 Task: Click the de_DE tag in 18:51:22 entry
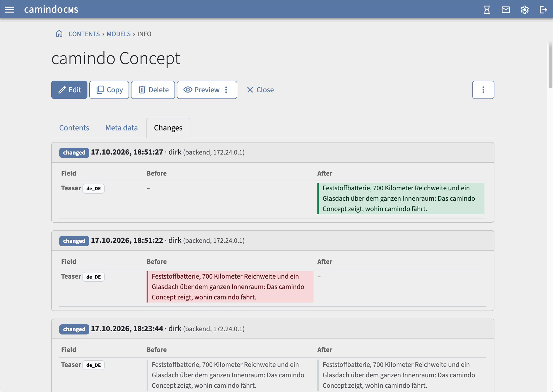(93, 277)
